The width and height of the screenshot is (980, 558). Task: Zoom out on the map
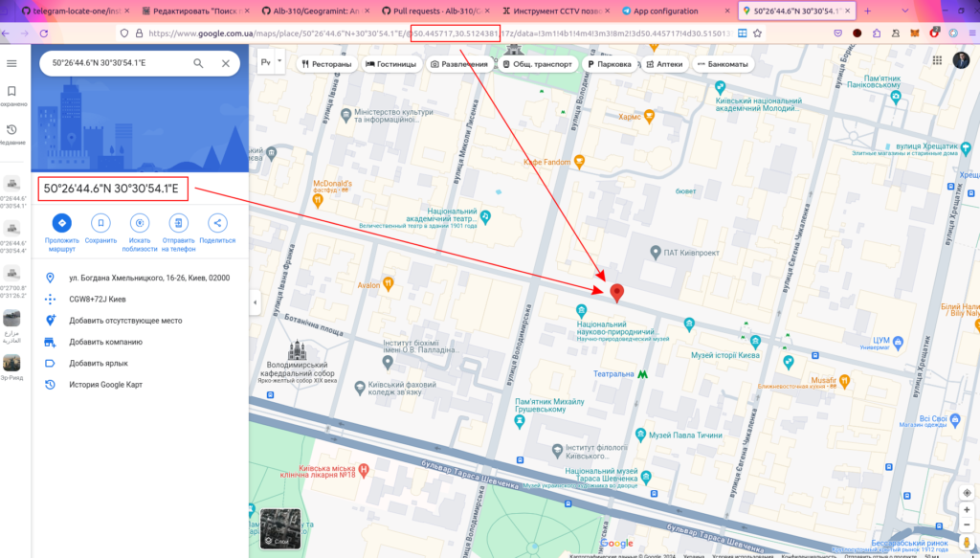967,525
